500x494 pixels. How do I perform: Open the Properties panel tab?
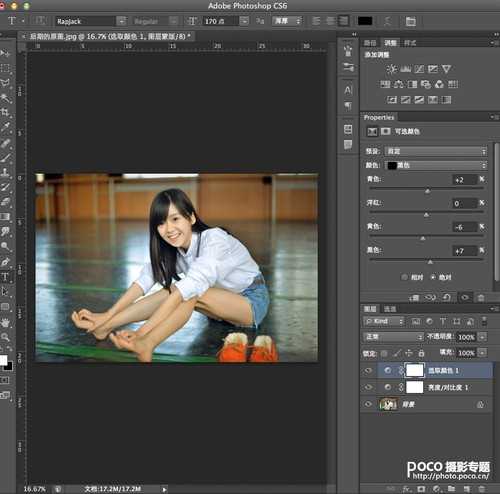pos(379,117)
